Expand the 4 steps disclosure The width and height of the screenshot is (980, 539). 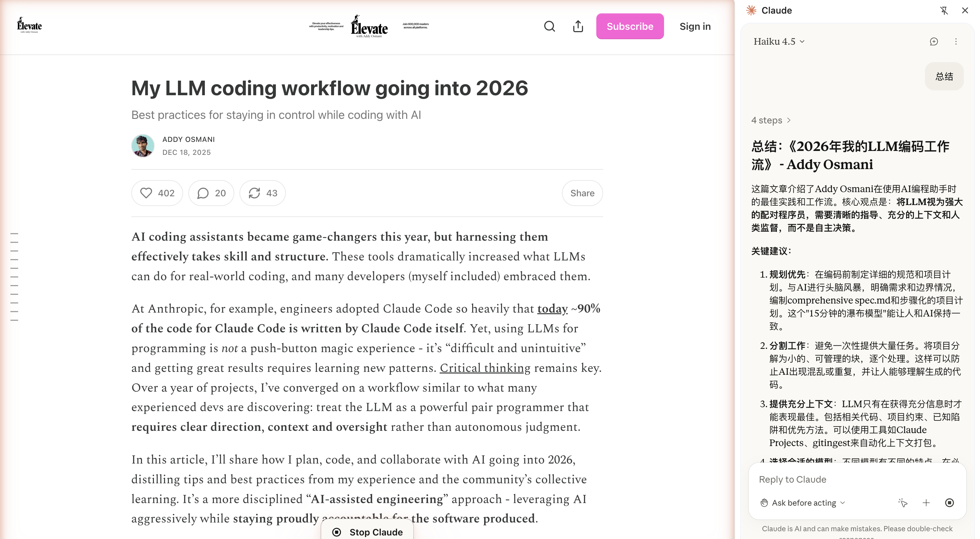(771, 120)
